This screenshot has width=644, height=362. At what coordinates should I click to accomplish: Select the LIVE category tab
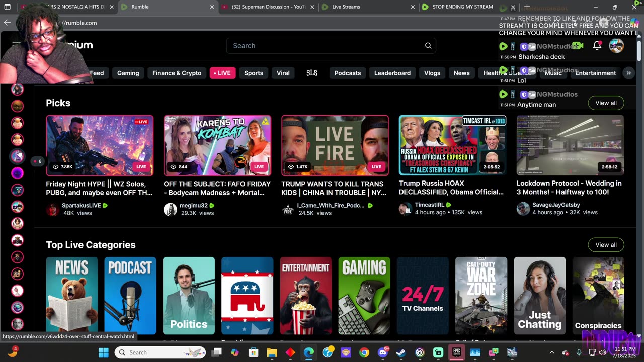(222, 73)
